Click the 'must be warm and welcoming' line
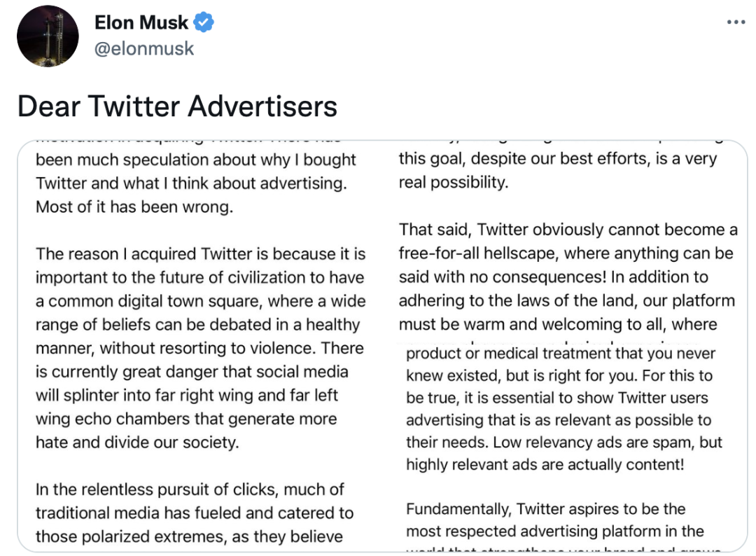Viewport: 756px width, 556px height. coord(558,324)
